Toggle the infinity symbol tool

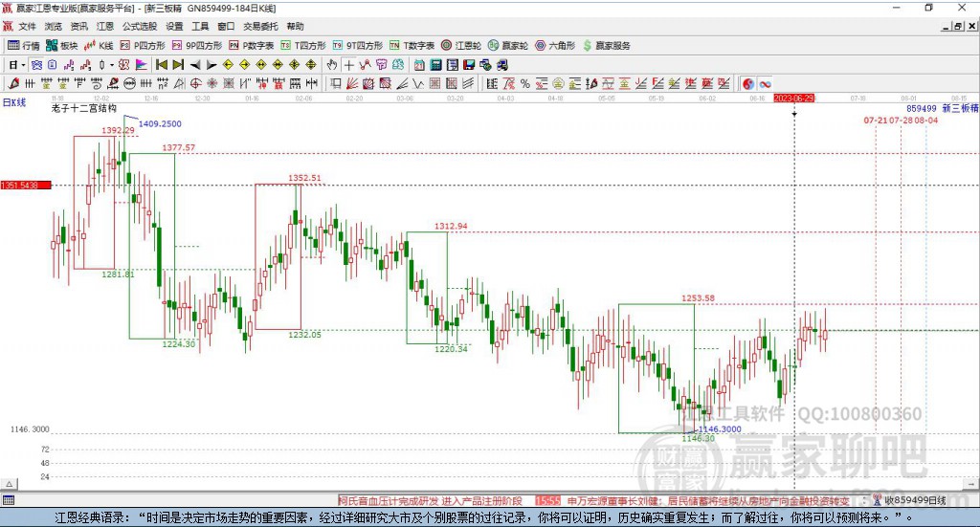pos(766,84)
